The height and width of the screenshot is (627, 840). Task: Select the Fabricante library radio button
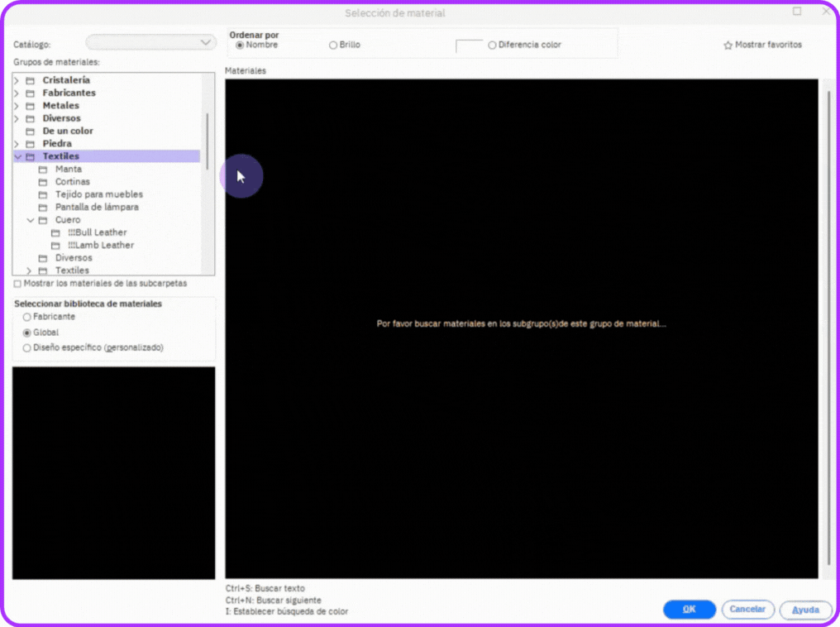coord(27,317)
